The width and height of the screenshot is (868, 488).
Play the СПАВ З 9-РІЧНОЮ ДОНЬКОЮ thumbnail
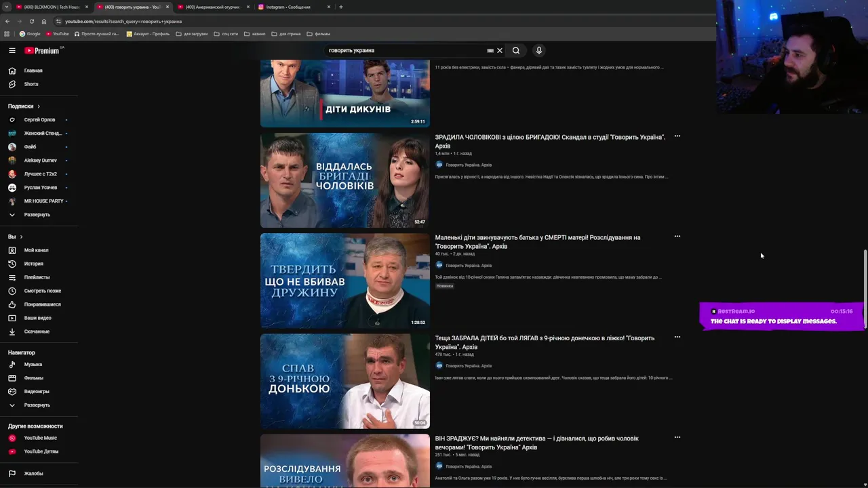tap(345, 381)
